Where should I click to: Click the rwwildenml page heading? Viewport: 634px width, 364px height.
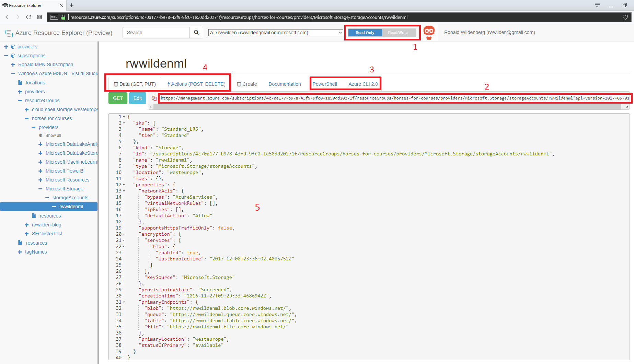pyautogui.click(x=156, y=63)
